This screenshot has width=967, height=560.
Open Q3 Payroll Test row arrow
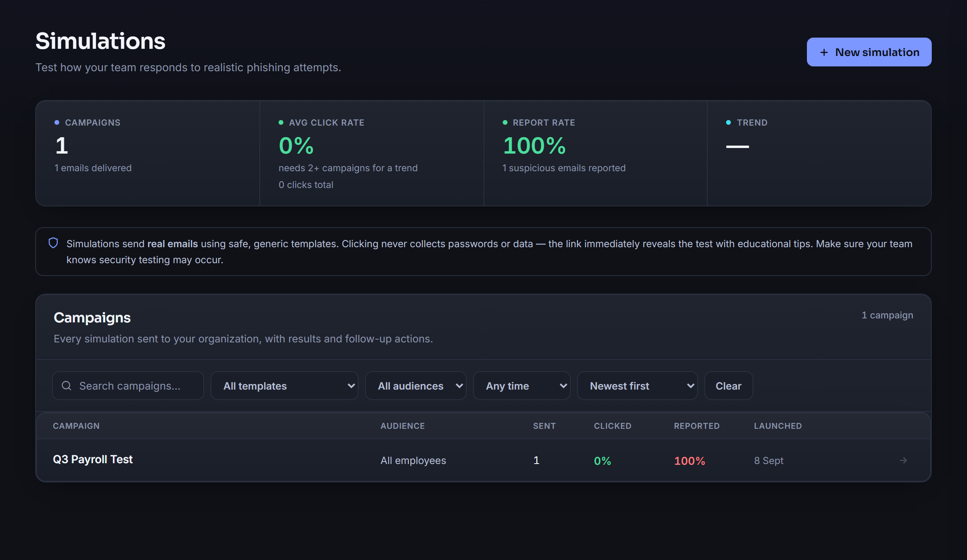click(x=903, y=460)
